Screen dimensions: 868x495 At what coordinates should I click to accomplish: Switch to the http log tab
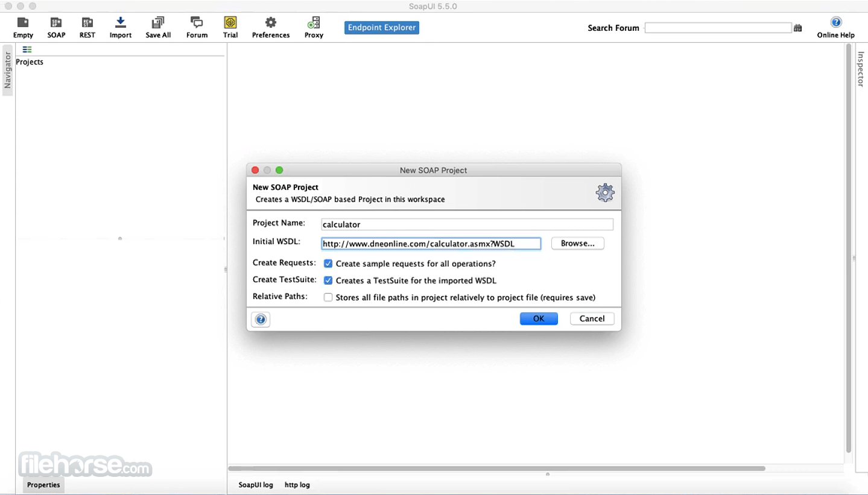[297, 485]
